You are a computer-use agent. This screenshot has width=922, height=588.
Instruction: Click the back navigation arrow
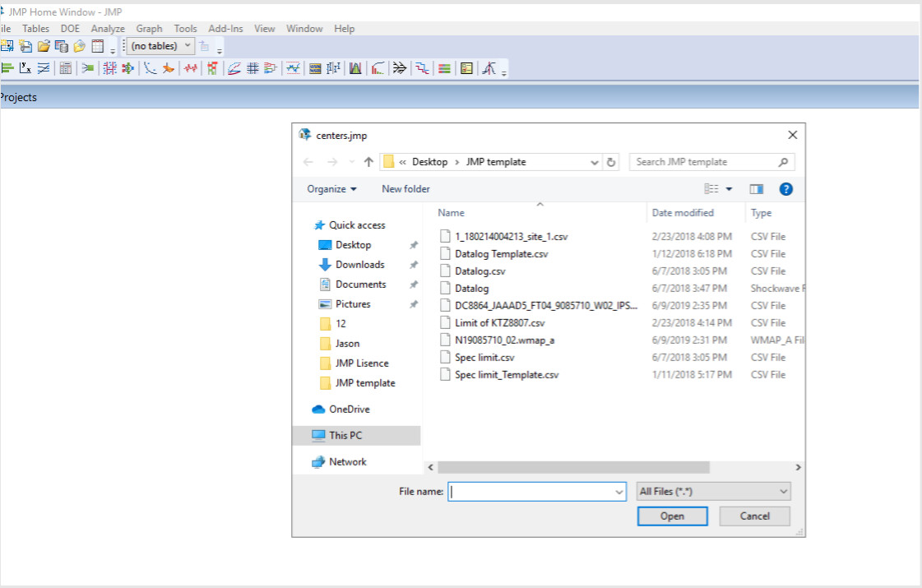pyautogui.click(x=308, y=161)
